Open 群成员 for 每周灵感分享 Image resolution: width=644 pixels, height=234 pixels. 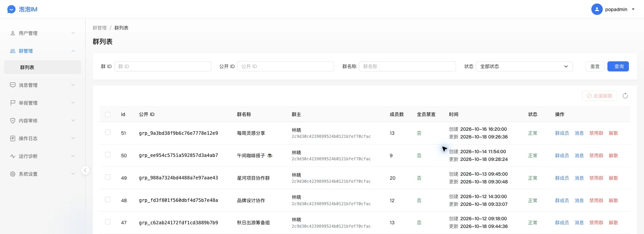562,133
